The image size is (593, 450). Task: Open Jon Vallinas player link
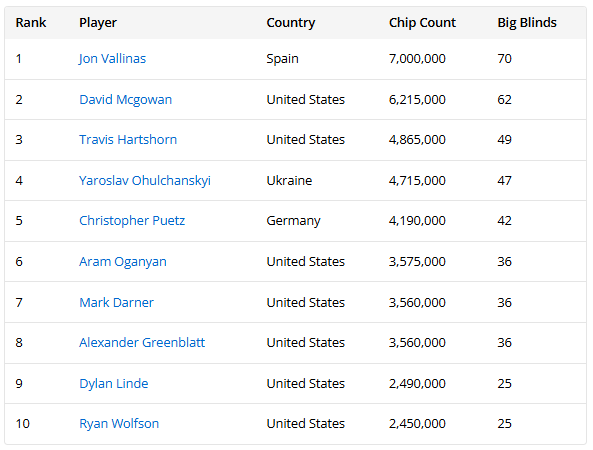112,59
